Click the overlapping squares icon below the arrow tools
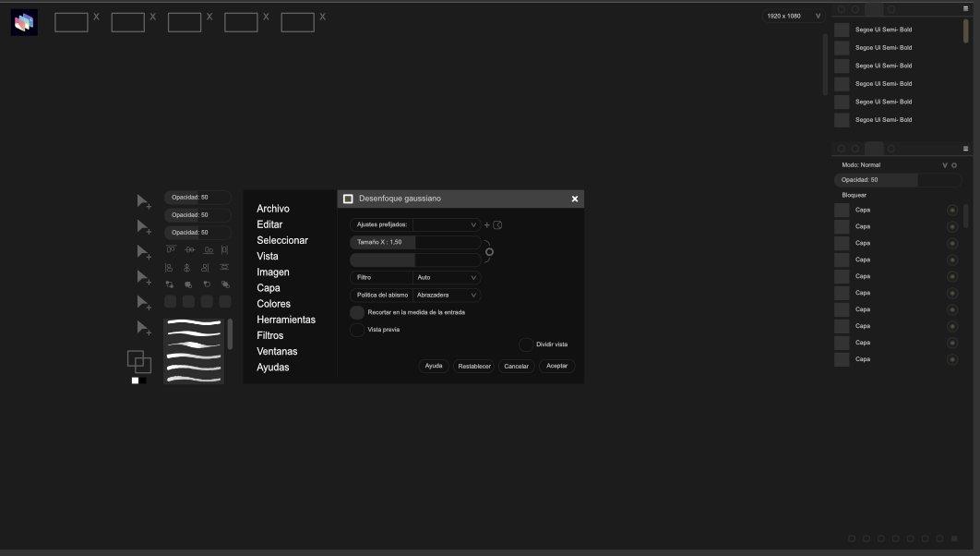 tap(138, 361)
